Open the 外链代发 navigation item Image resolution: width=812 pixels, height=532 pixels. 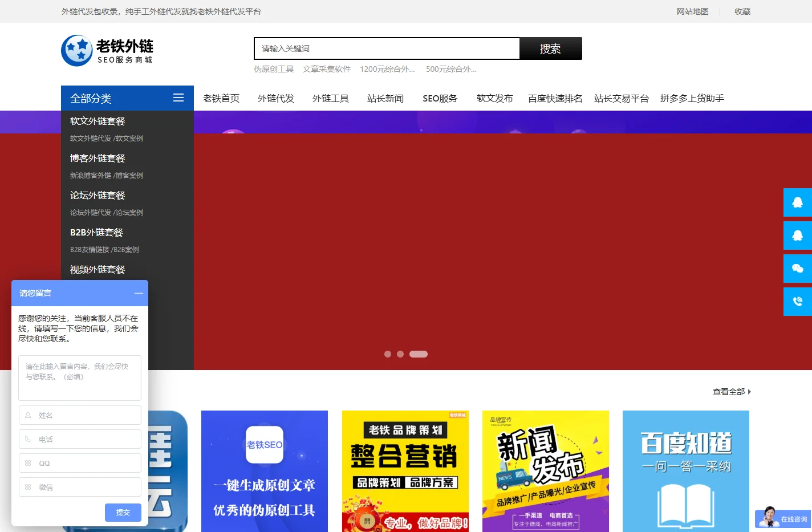coord(276,98)
